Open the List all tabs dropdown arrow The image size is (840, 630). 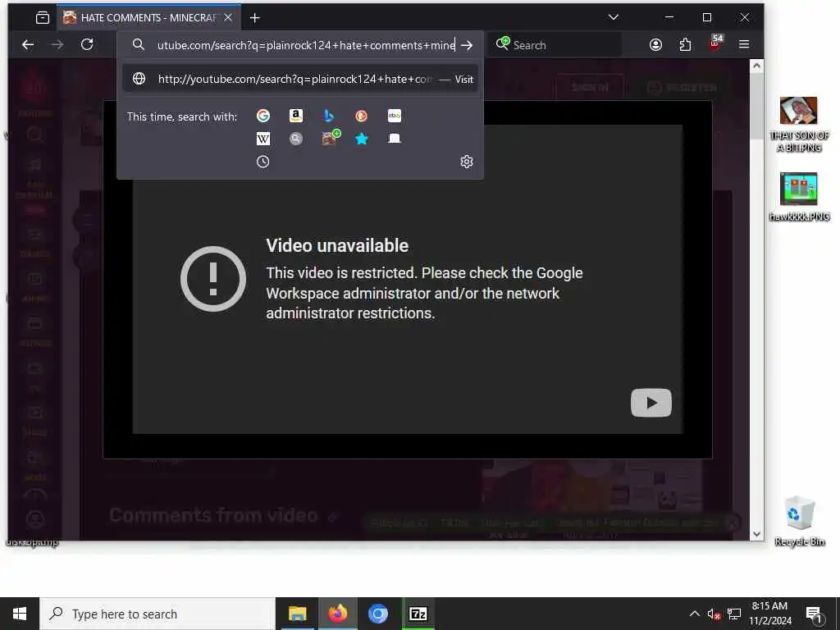pos(614,17)
